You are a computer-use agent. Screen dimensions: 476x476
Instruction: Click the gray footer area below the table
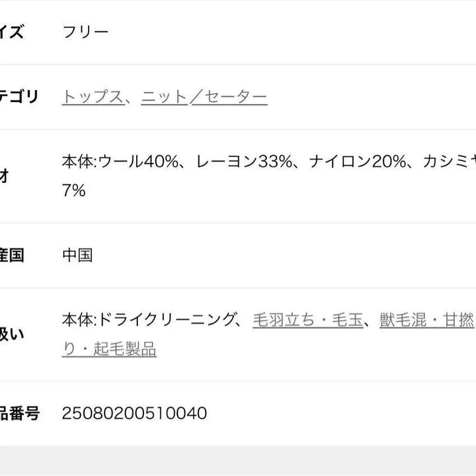[x=238, y=461]
